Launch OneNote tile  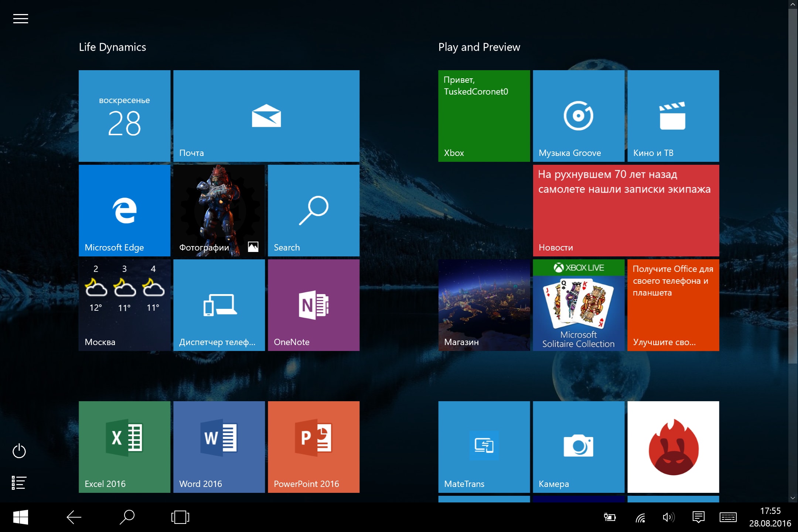point(314,305)
